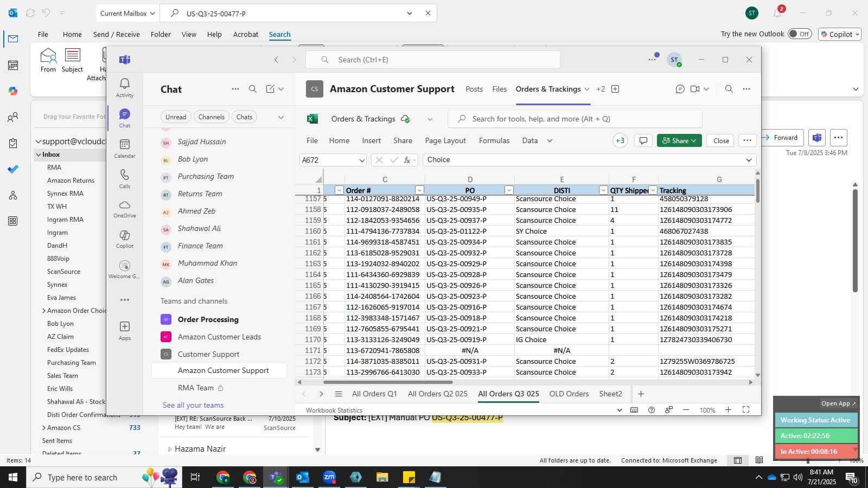The height and width of the screenshot is (488, 868).
Task: Open channel conversation bubble icon
Action: (680, 89)
